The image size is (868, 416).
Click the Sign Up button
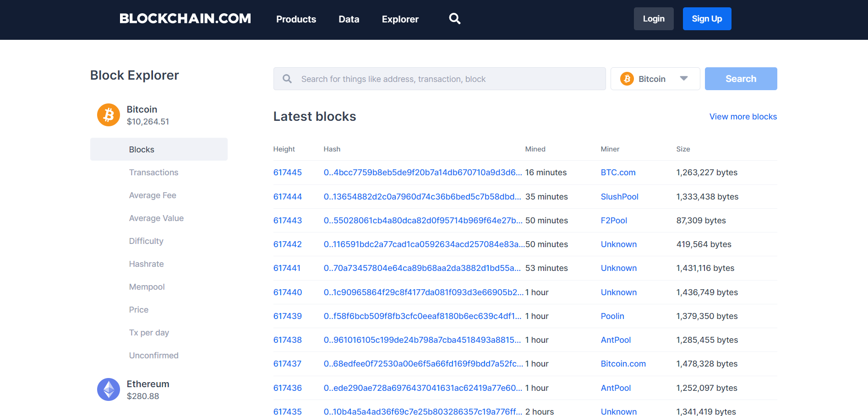[x=707, y=18]
